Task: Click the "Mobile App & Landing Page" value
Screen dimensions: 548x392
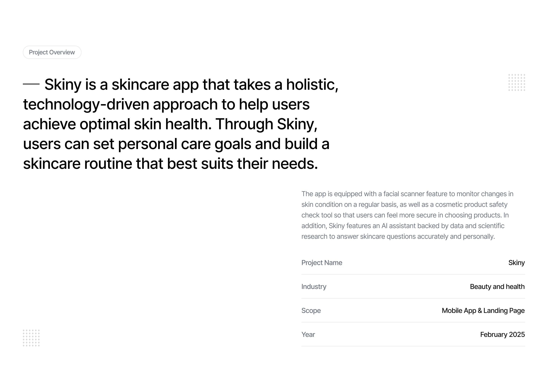Action: coord(483,311)
